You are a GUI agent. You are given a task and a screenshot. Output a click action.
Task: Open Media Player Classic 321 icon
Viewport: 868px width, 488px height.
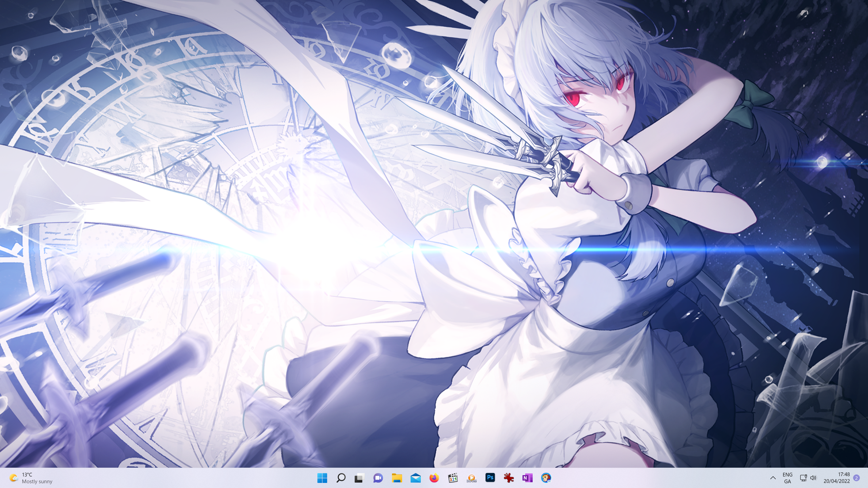453,478
